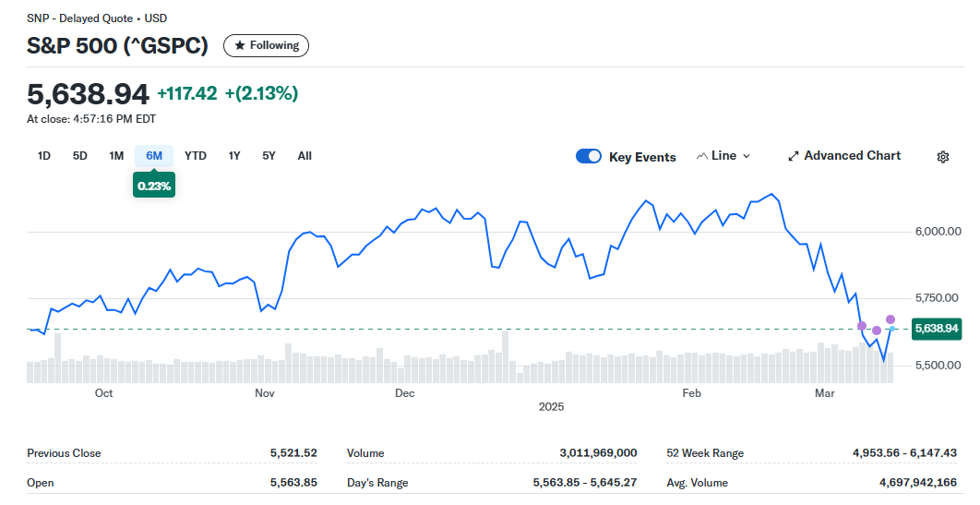The image size is (980, 505).
Task: Click the Oct x-axis label
Action: [103, 393]
